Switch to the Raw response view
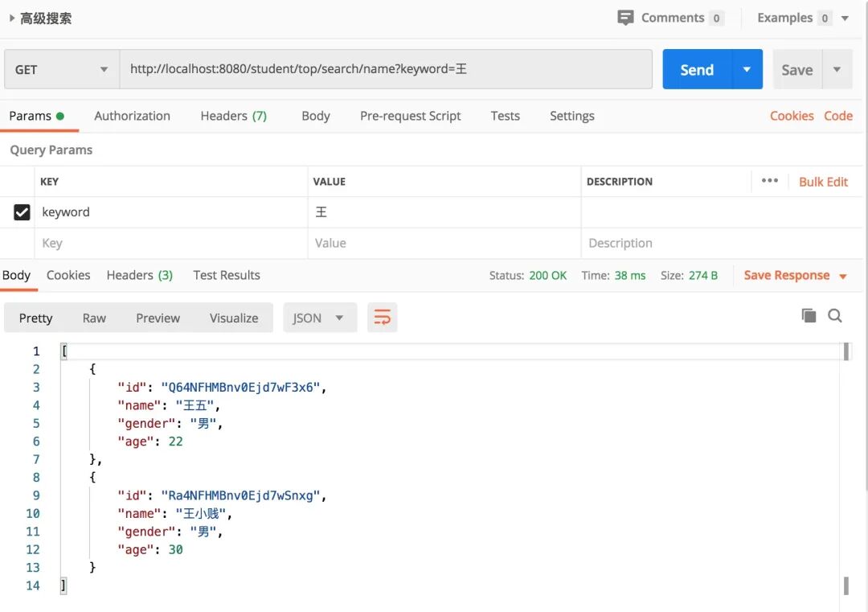Screen dimensions: 868x612 pyautogui.click(x=94, y=318)
